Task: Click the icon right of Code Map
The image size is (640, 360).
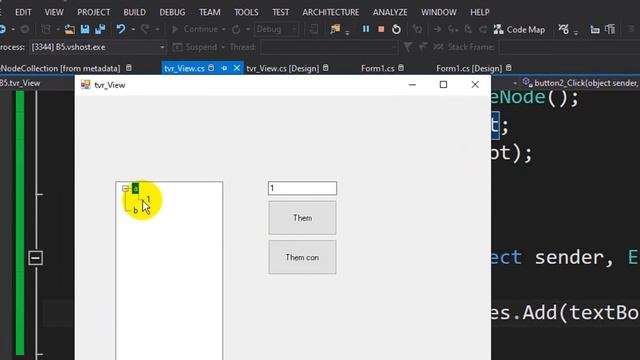Action: [564, 29]
